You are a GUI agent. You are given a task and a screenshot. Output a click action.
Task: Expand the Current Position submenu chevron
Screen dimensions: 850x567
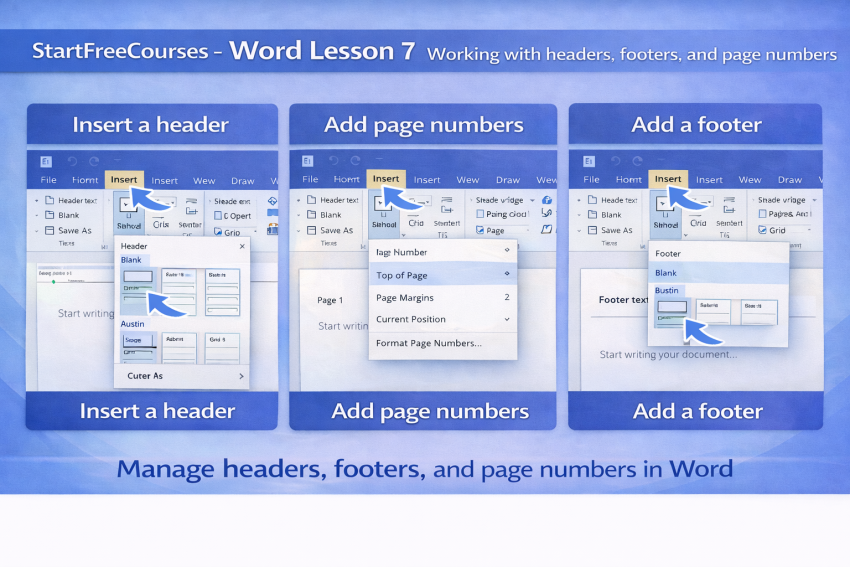pyautogui.click(x=507, y=319)
